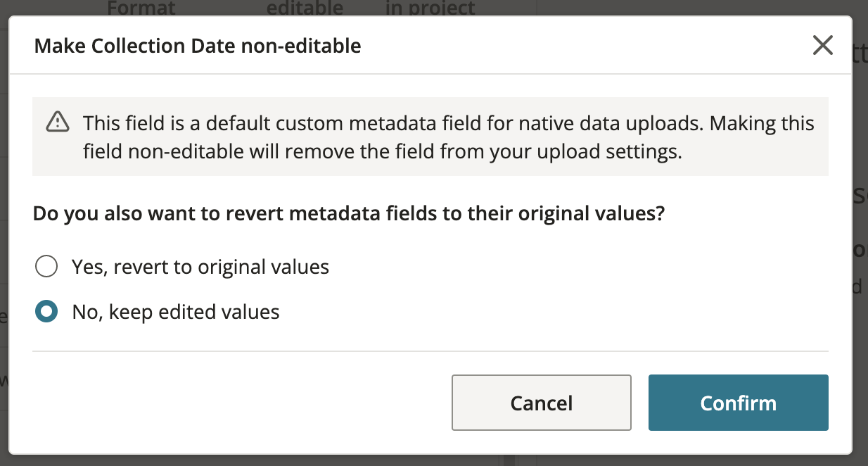
Task: Confirm making the field non-editable
Action: 739,403
